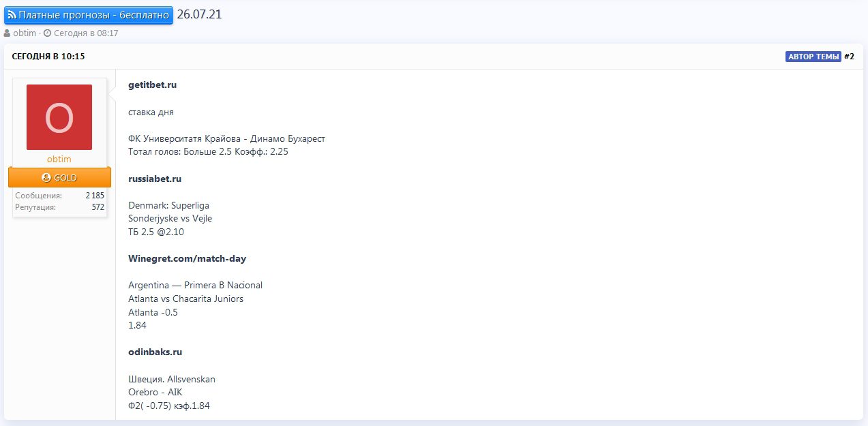Click the 'АВТОР ТЕМЫ' badge
The width and height of the screenshot is (868, 426).
pyautogui.click(x=813, y=57)
